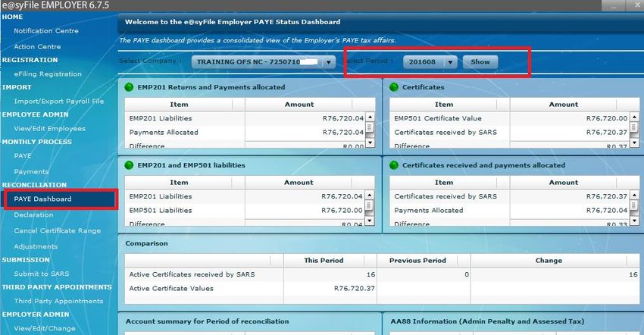Open the Action Centre sidebar item
This screenshot has height=335, width=644.
click(x=37, y=47)
